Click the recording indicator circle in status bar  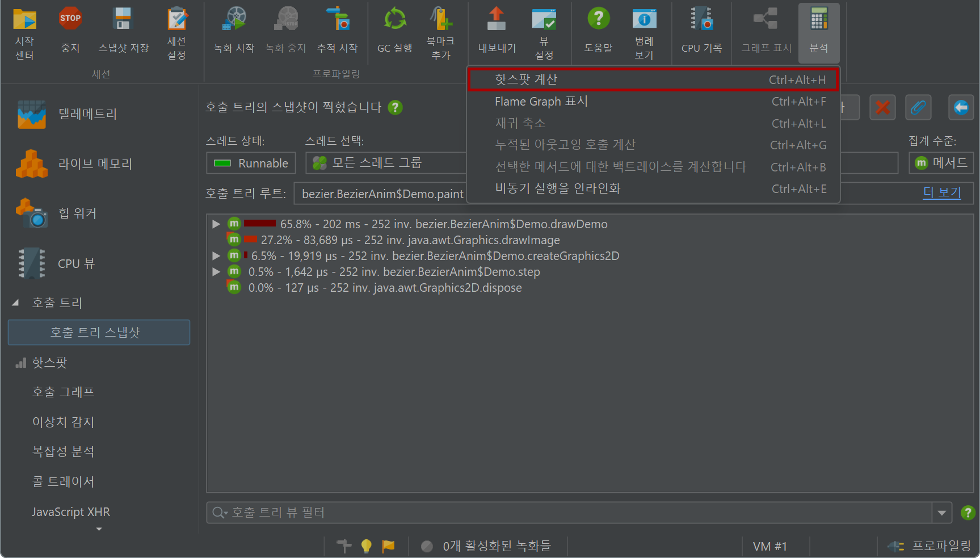click(x=427, y=546)
